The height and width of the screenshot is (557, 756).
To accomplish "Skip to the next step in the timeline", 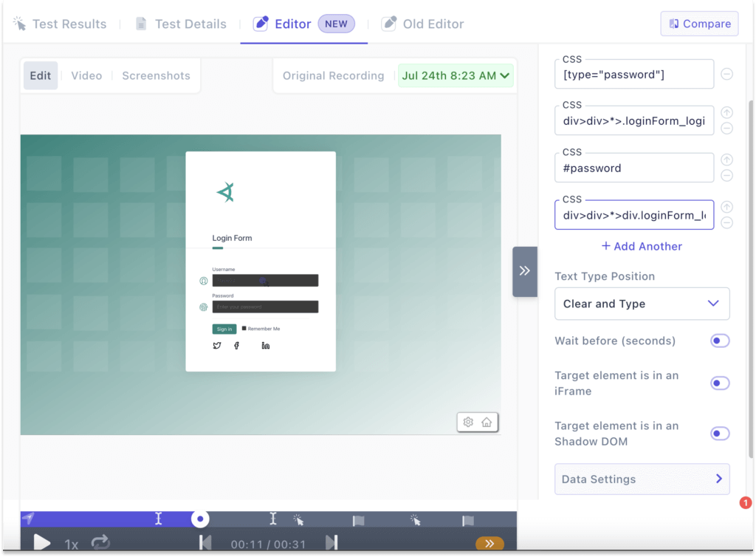I will coord(332,544).
